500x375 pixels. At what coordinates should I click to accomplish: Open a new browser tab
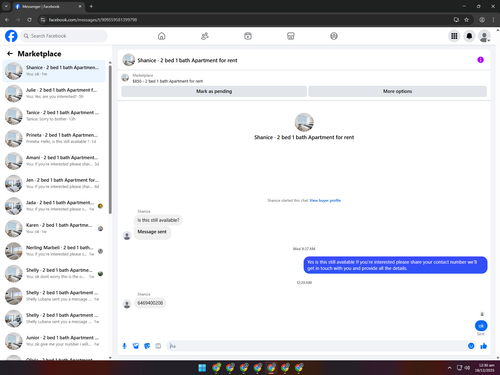click(91, 6)
